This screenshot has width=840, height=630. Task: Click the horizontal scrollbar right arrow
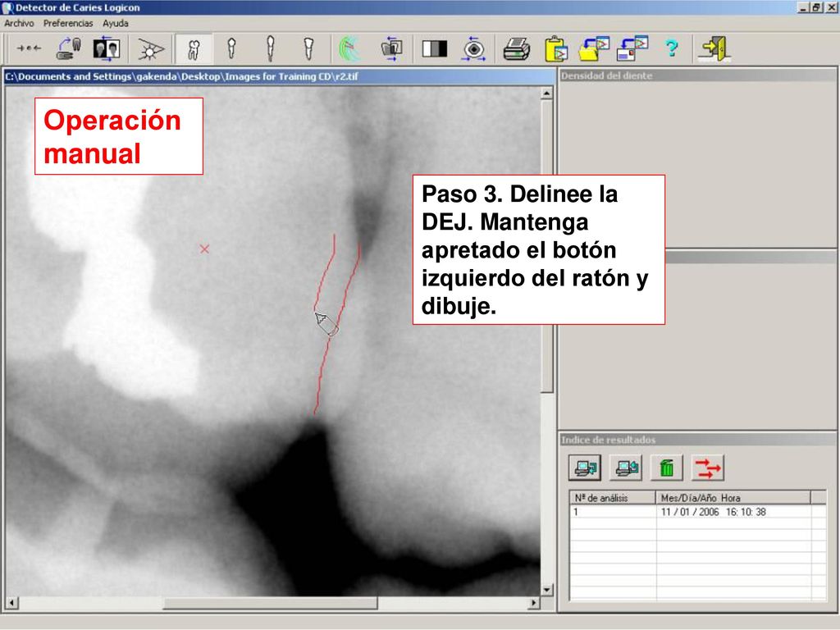point(533,603)
